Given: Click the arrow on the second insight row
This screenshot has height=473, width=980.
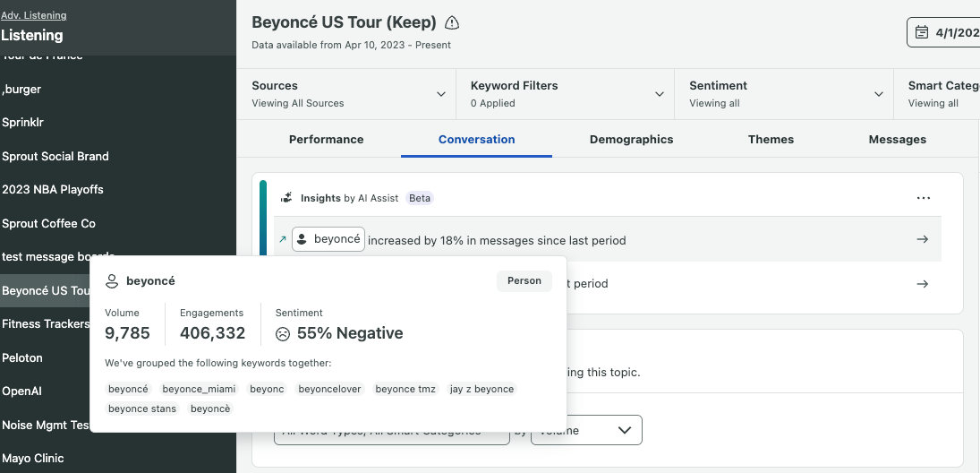Looking at the screenshot, I should (x=922, y=283).
